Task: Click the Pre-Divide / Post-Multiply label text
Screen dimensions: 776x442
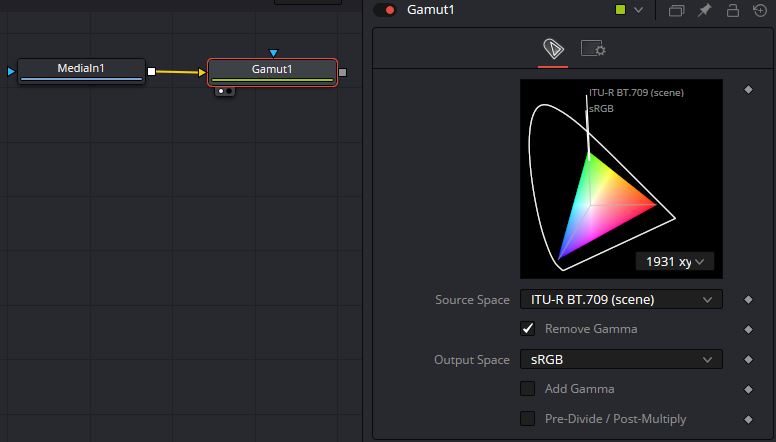Action: point(615,419)
